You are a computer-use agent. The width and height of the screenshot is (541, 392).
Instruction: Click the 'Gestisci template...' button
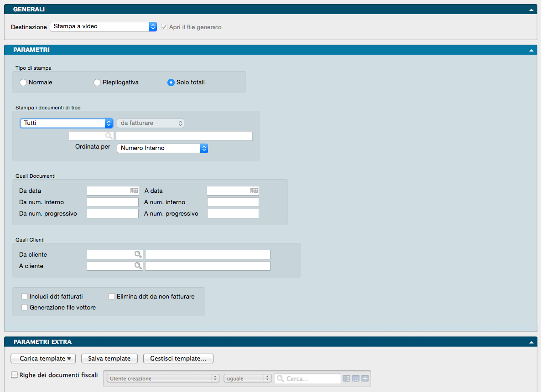(x=178, y=359)
